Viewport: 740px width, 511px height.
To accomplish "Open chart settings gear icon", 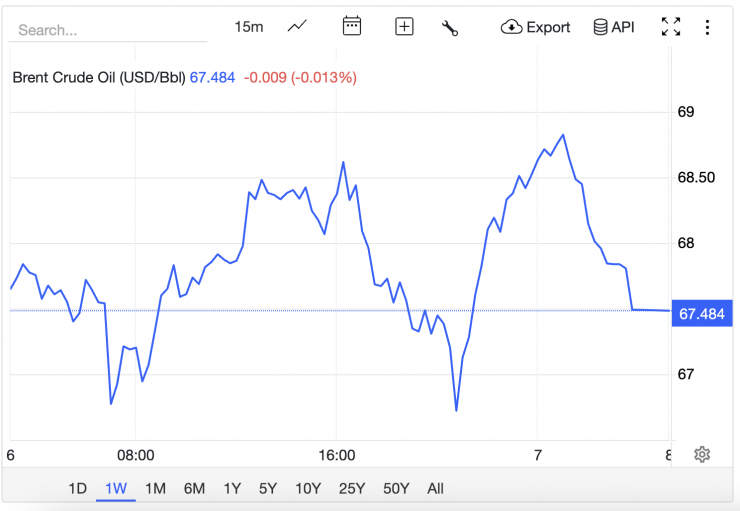I will (702, 454).
